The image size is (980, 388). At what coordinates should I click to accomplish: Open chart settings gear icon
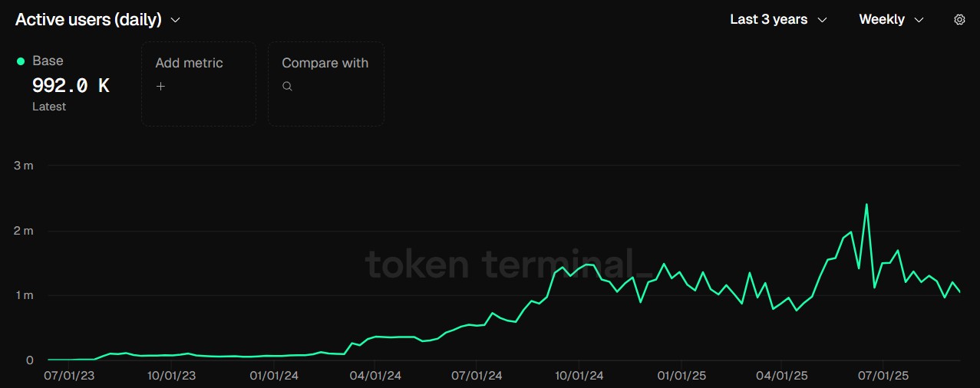(x=959, y=20)
